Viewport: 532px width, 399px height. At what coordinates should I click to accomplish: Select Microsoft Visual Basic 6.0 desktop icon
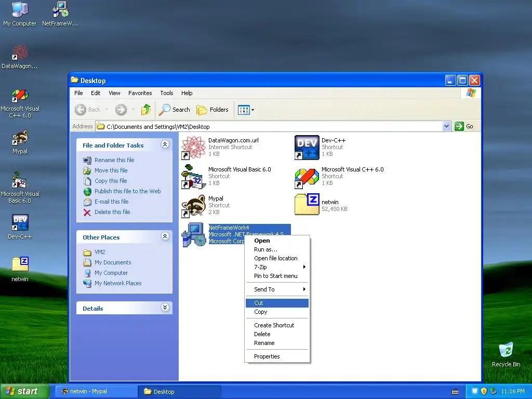[x=20, y=188]
